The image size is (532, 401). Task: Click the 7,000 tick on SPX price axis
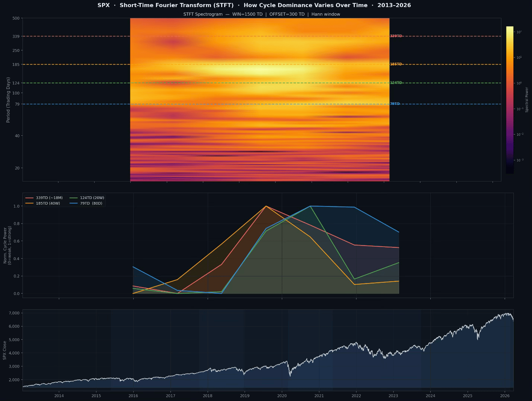[13, 313]
